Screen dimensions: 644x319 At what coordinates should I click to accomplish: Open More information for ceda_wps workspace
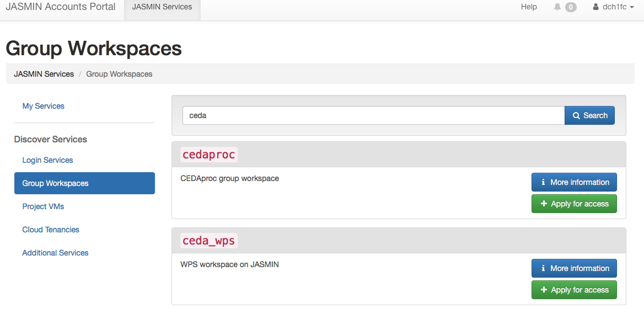tap(574, 268)
